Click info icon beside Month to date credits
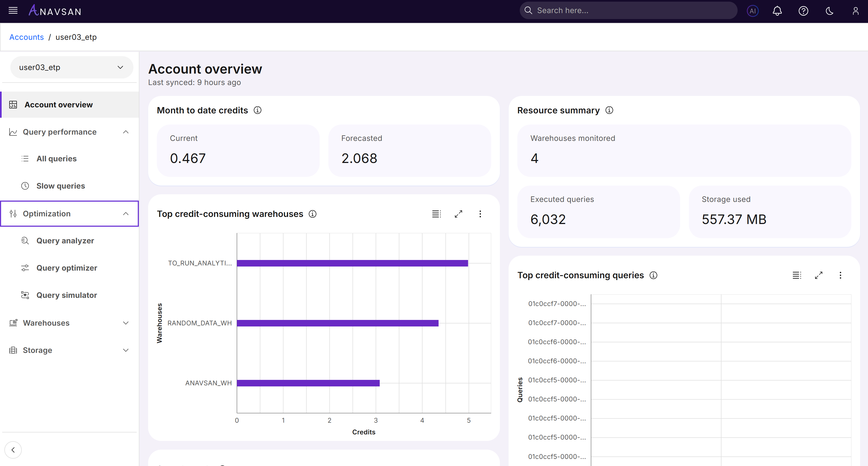 point(258,110)
